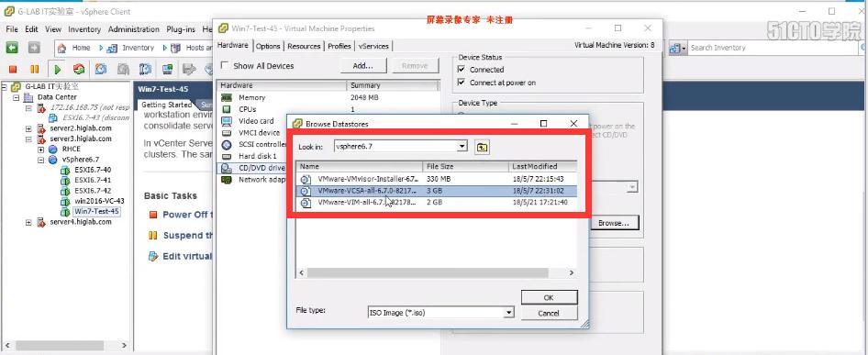Click the Edit virtual machine settings link

tap(187, 257)
